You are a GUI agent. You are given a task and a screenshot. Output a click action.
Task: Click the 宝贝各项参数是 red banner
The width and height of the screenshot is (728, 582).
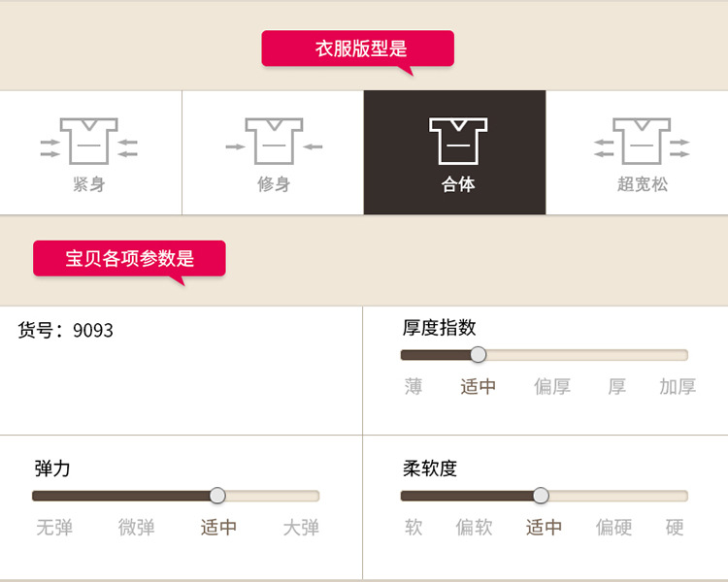[x=130, y=258]
